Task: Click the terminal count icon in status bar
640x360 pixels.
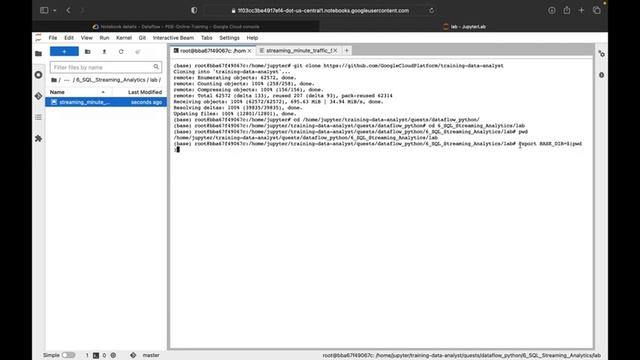Action: coord(96,356)
